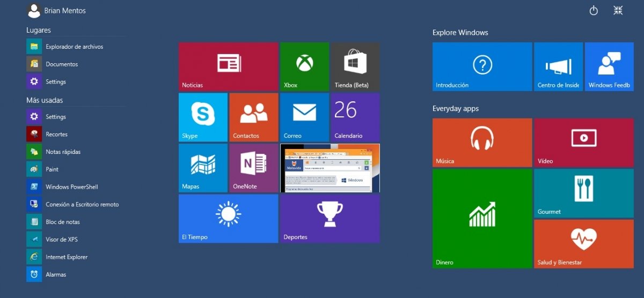This screenshot has height=298, width=644.
Task: Open the Dinero finance tile
Action: [482, 219]
